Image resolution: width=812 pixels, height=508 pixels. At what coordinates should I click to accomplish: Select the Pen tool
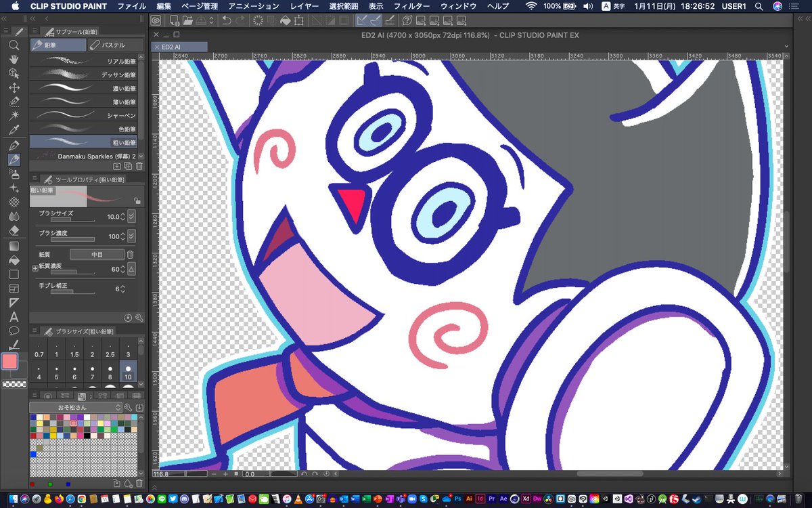(x=14, y=145)
